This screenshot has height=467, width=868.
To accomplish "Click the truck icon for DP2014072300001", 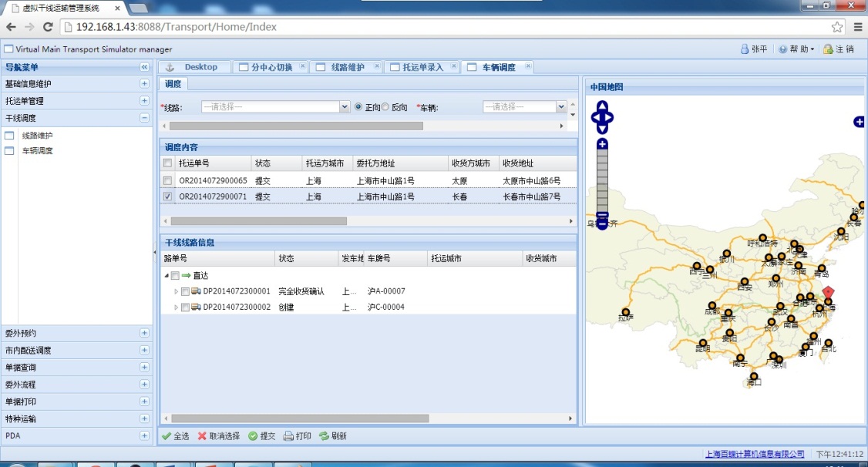I will point(196,291).
